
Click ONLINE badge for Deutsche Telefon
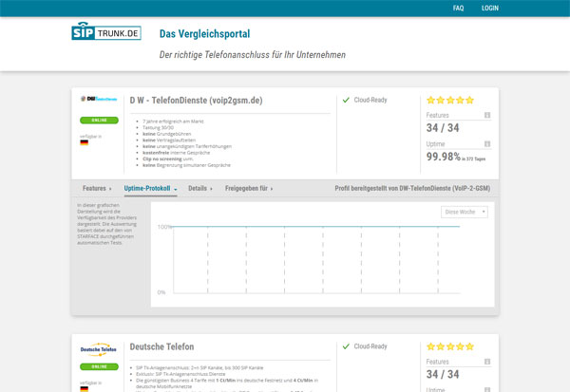coord(99,366)
